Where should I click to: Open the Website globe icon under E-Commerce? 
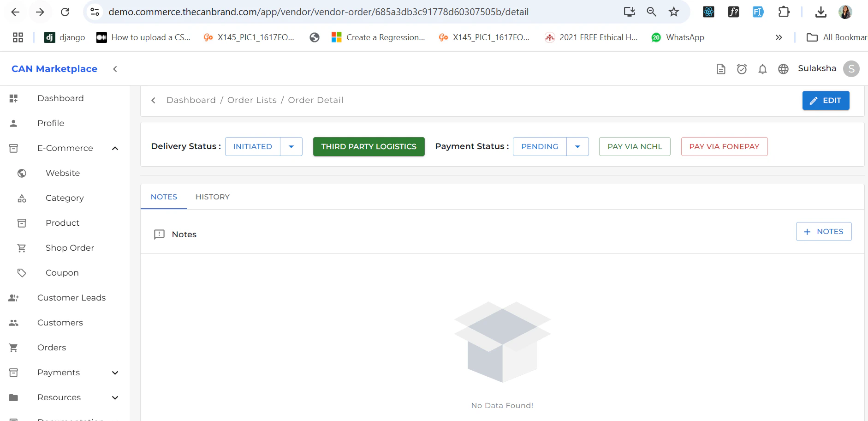[22, 173]
